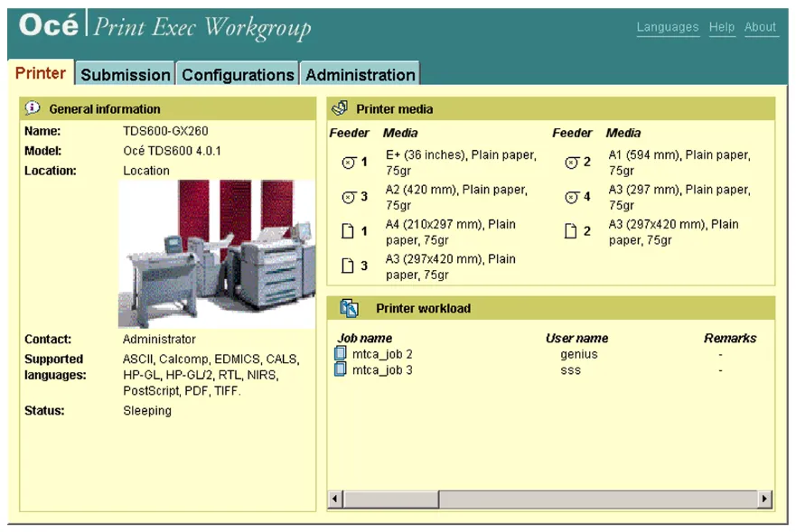Click roll feeder 3 icon

(349, 197)
